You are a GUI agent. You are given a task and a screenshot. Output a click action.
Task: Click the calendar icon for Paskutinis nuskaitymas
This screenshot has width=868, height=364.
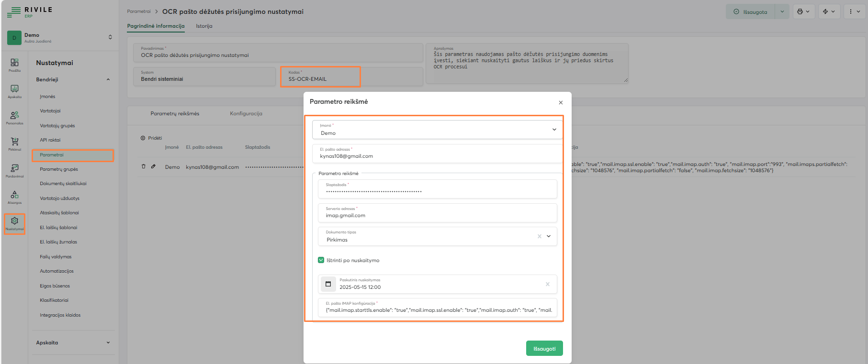tap(328, 284)
